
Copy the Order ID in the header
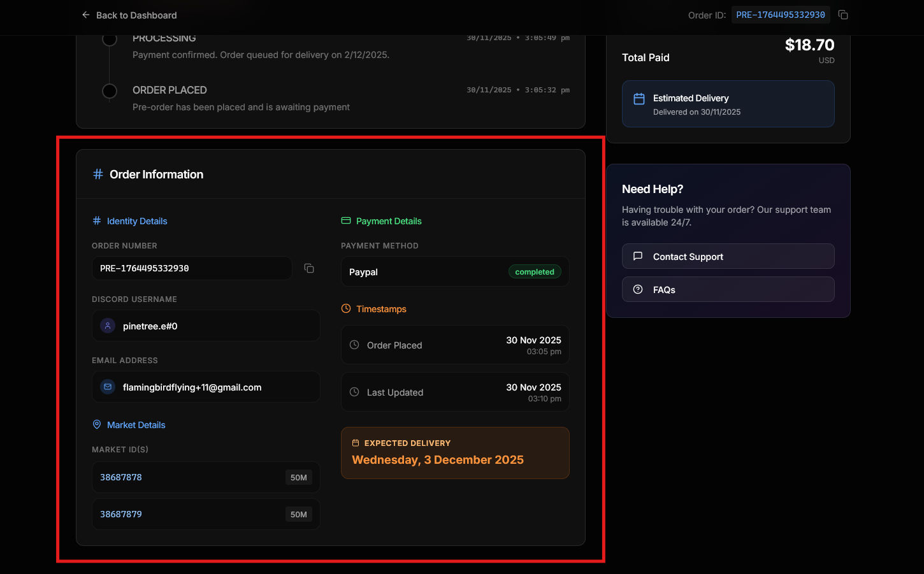tap(843, 15)
